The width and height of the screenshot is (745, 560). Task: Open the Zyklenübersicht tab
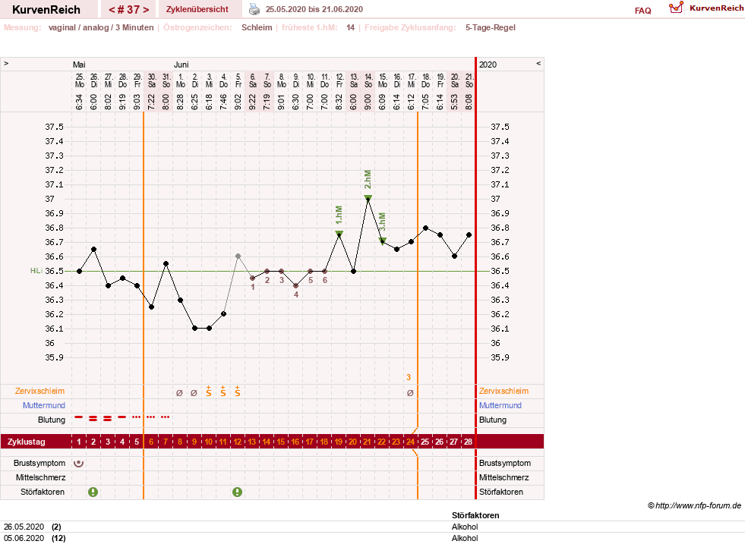coord(197,9)
